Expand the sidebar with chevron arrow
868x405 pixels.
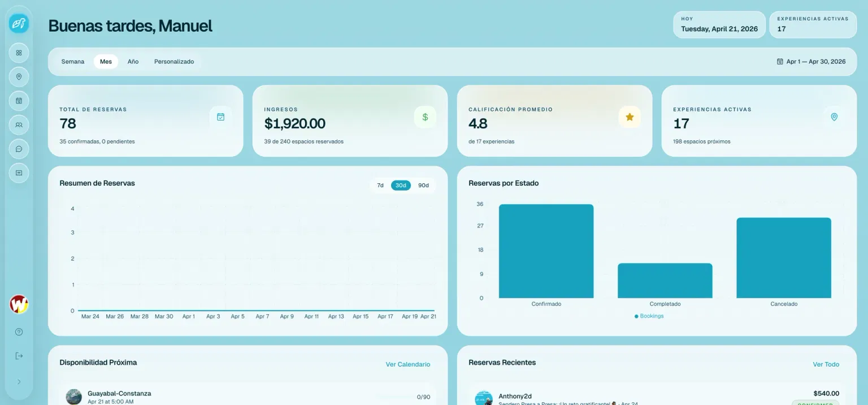(x=19, y=382)
